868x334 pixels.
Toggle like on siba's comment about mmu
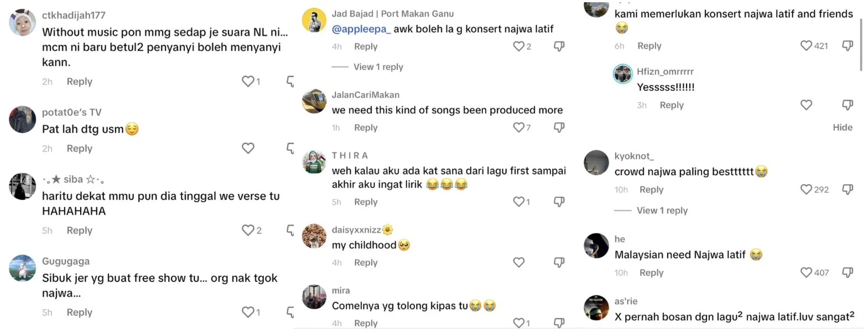[x=248, y=230]
